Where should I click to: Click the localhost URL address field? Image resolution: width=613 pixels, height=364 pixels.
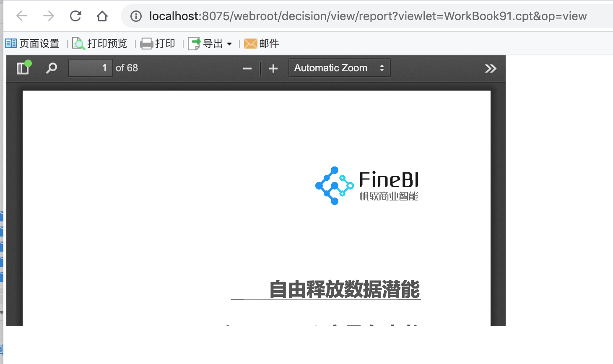[x=368, y=16]
